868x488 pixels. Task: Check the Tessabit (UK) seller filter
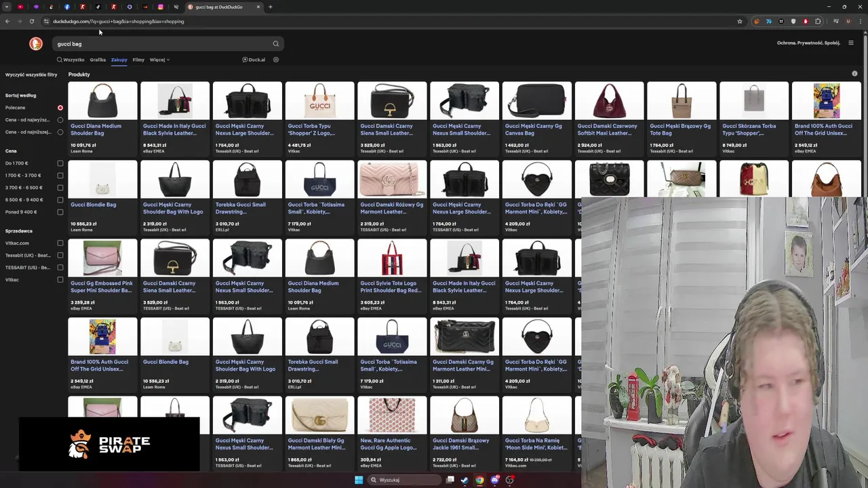click(x=60, y=256)
